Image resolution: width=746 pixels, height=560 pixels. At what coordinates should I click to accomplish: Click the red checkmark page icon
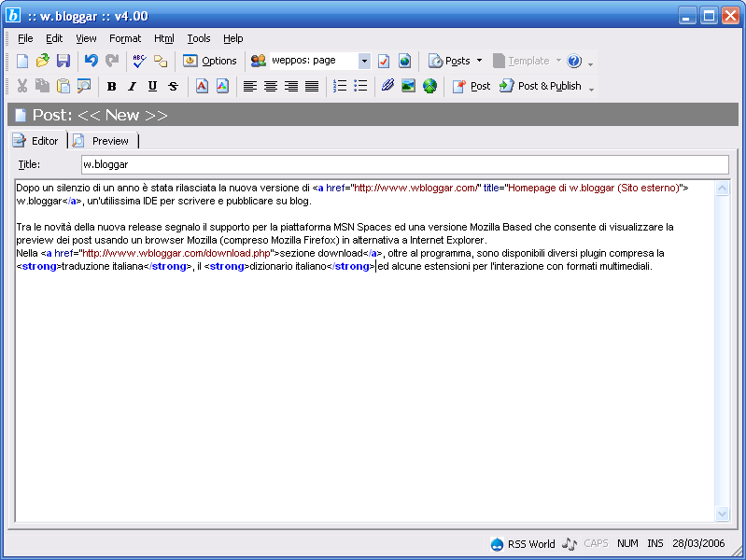point(384,61)
